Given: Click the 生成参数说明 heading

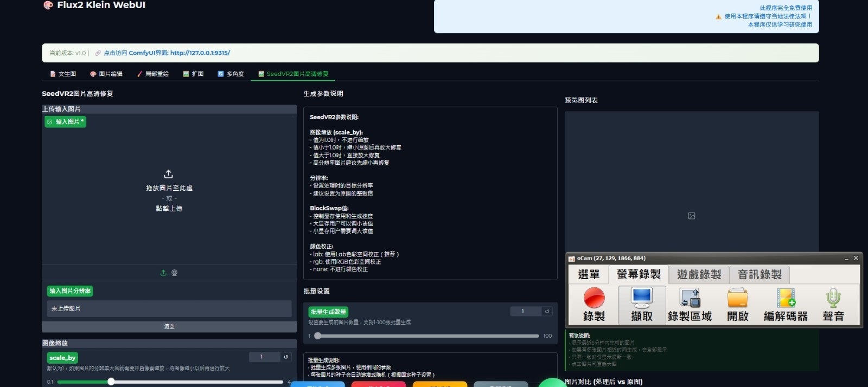Looking at the screenshot, I should point(323,94).
